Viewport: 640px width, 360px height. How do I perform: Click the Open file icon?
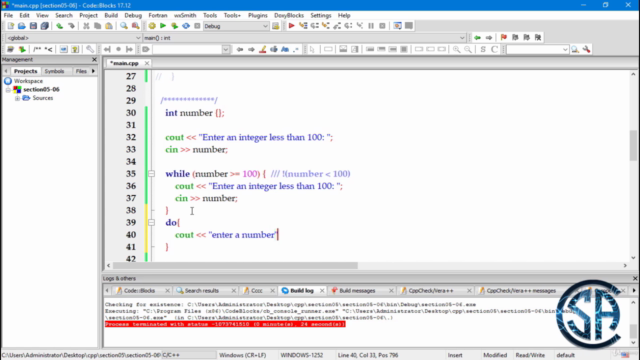coord(22,26)
